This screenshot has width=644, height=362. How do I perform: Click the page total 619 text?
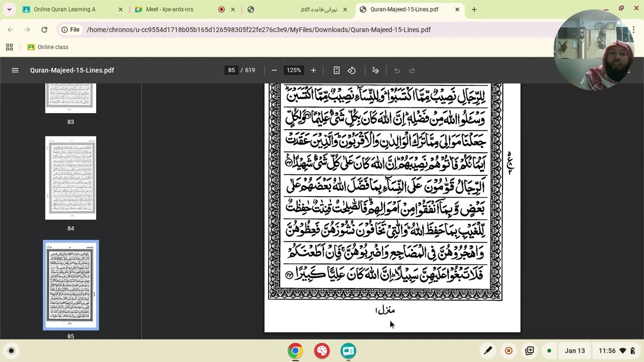click(250, 70)
